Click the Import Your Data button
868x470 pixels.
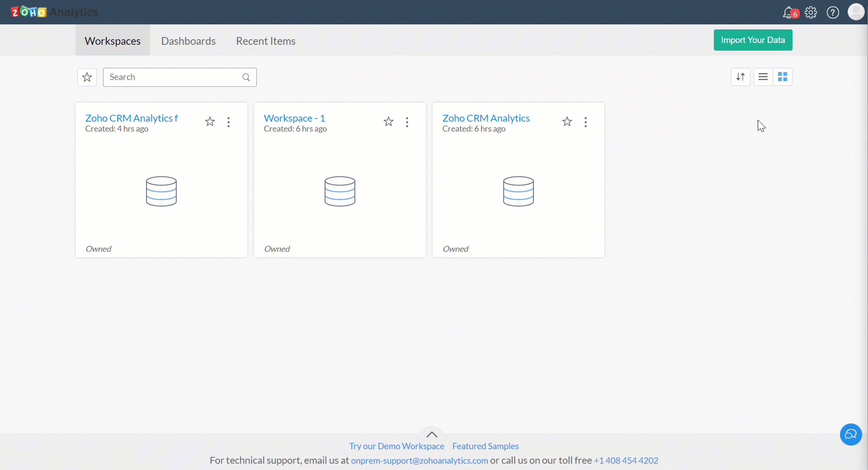[753, 40]
